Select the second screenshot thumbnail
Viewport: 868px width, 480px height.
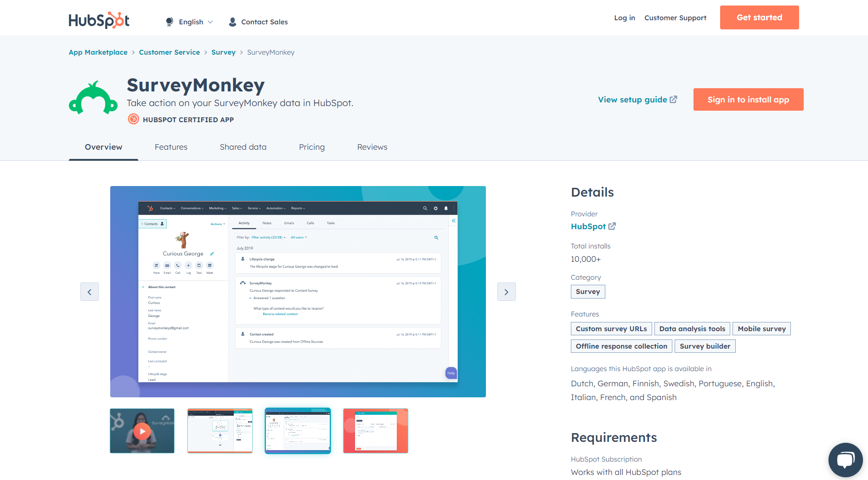tap(220, 431)
